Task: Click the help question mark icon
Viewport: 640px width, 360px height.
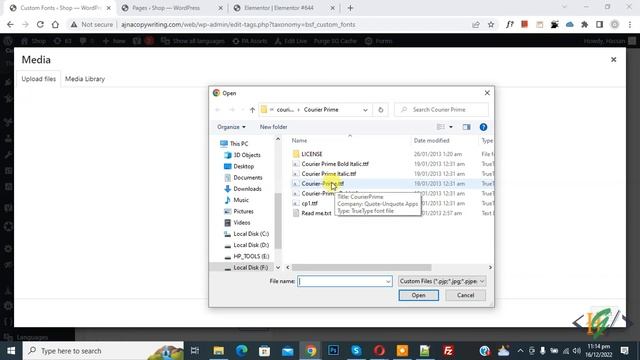Action: pos(483,127)
